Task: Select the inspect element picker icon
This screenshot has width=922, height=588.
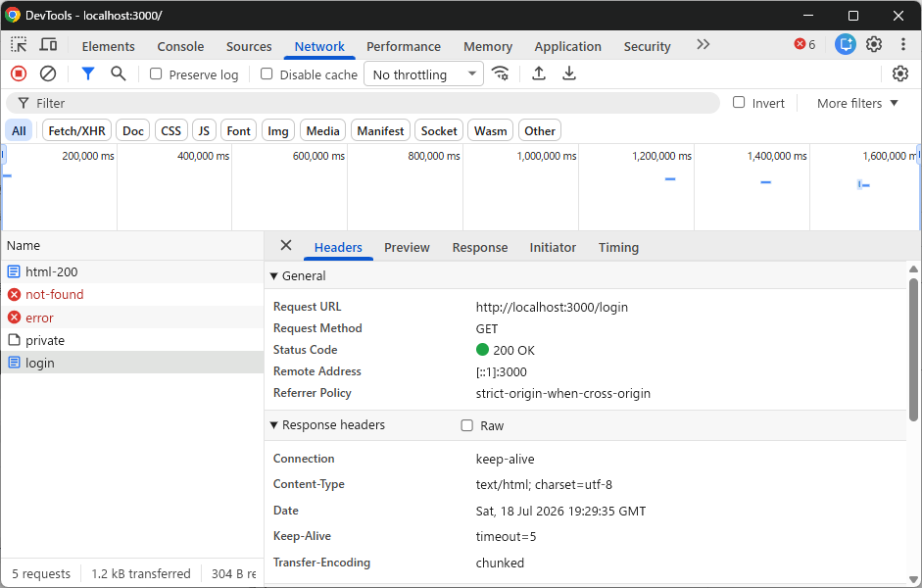Action: click(19, 45)
